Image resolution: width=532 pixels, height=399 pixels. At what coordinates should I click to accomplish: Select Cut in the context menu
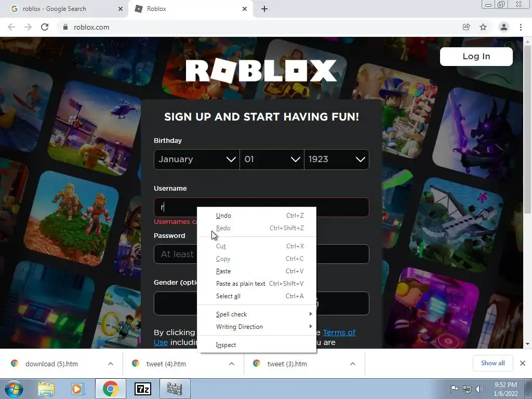(x=257, y=246)
